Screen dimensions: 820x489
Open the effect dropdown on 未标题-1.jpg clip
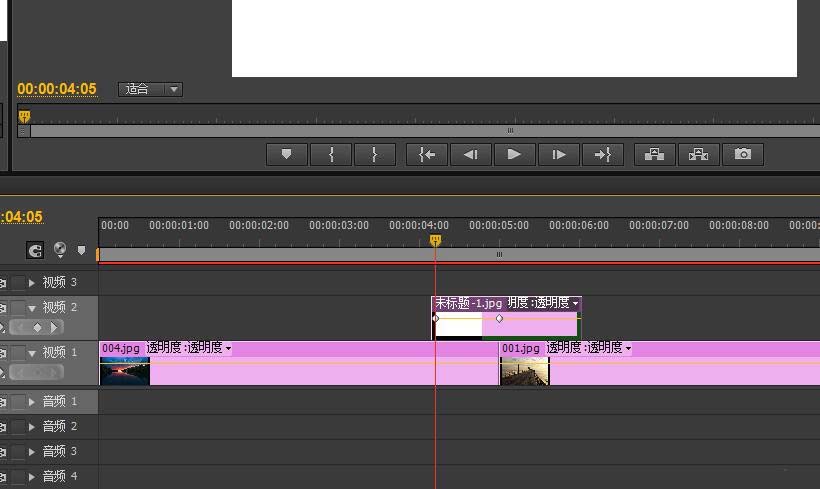(575, 303)
